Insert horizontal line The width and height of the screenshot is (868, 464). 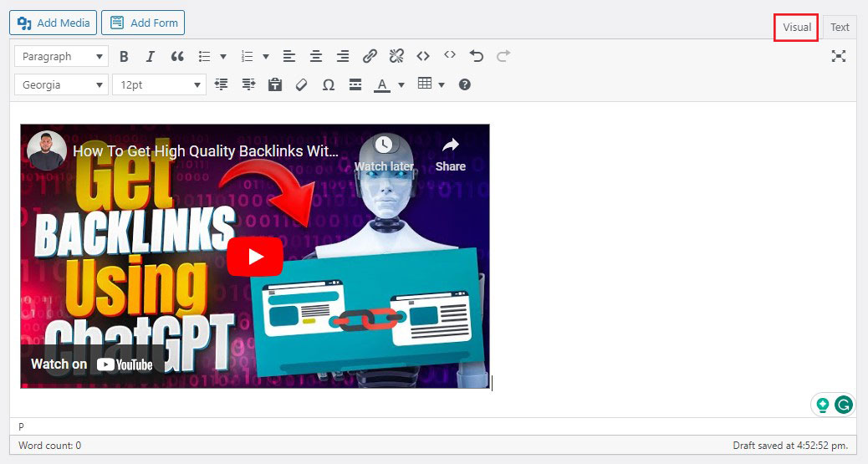[355, 84]
